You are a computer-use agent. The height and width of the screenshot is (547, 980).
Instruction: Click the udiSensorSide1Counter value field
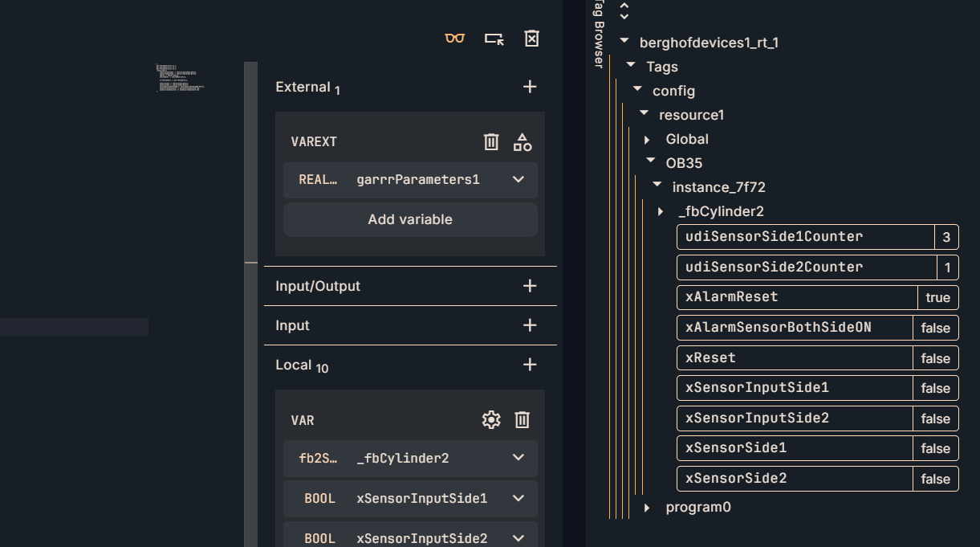click(946, 237)
